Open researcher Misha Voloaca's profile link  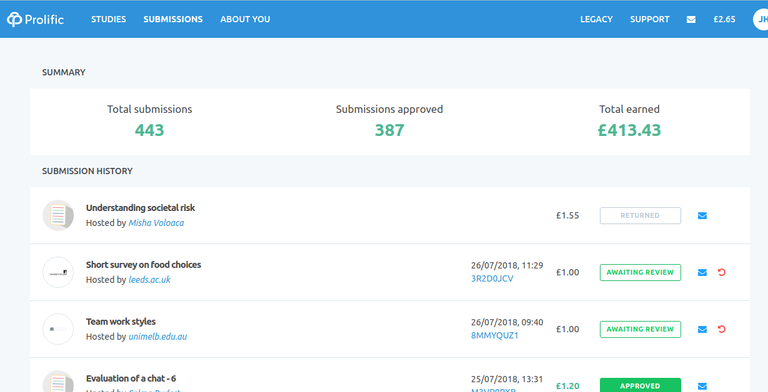pos(156,223)
